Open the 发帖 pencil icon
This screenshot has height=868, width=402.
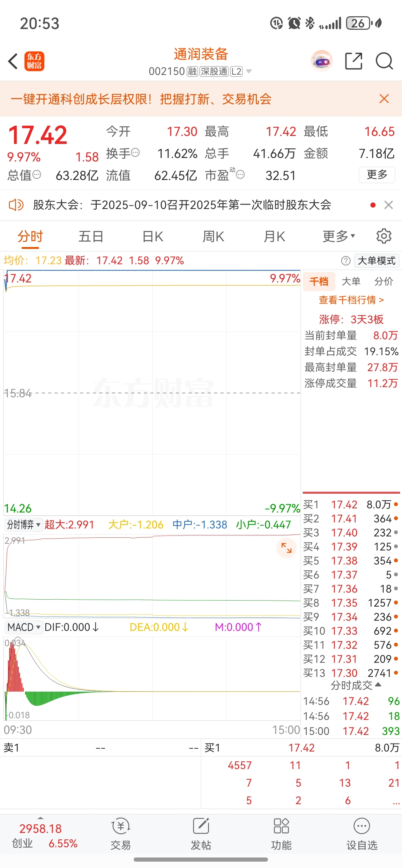201,827
